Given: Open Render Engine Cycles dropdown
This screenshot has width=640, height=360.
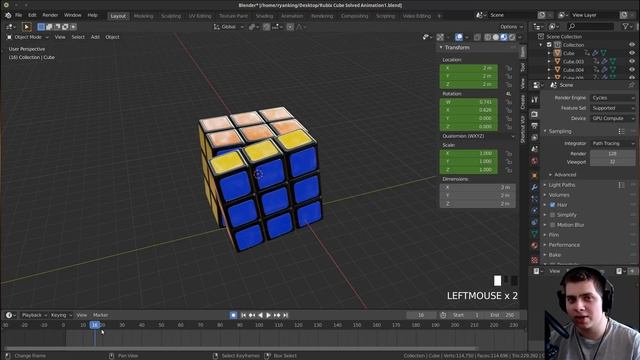Looking at the screenshot, I should click(613, 98).
